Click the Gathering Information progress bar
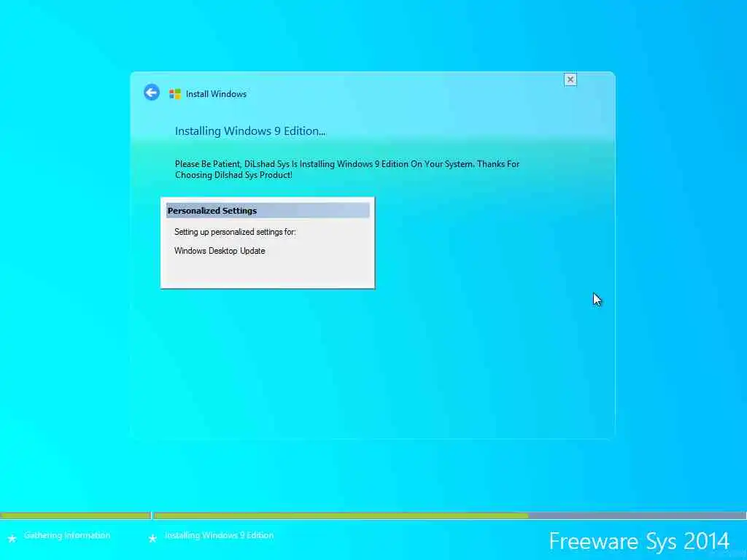 pyautogui.click(x=75, y=516)
